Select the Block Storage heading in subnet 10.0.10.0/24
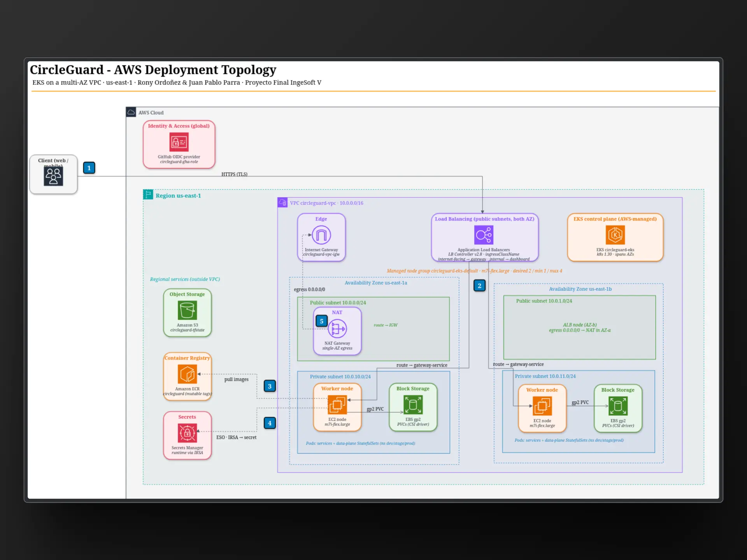747x560 pixels. 413,388
